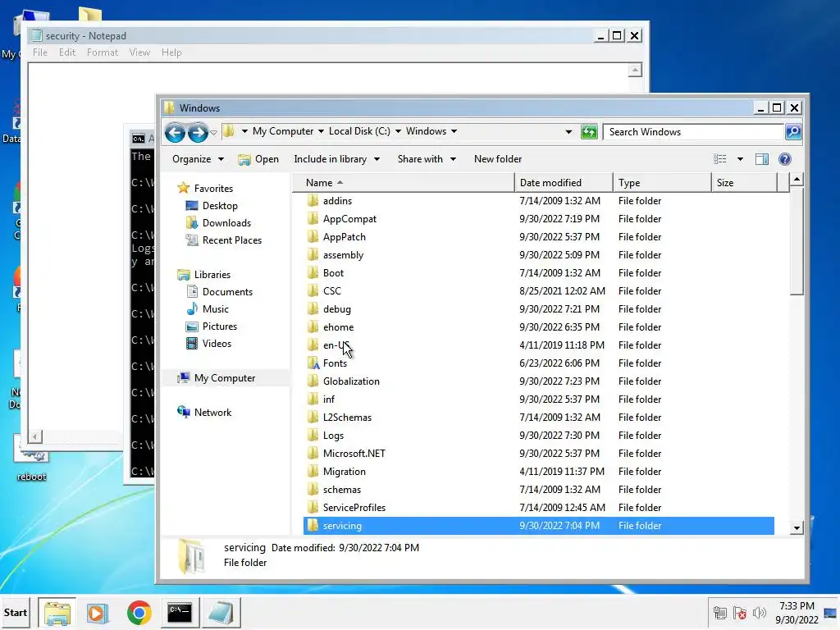Viewport: 840px width, 630px height.
Task: Click the Notepad horizontal scroll left arrow
Action: (x=34, y=436)
